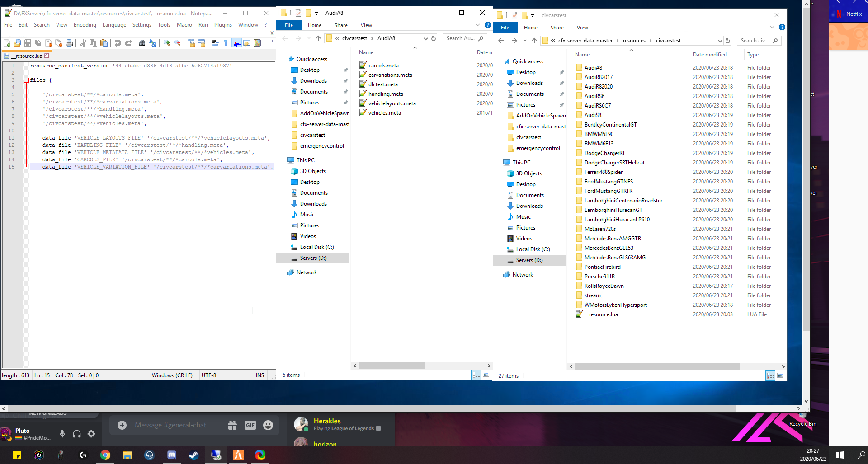Toggle synchronize horizontal scrolling
The image size is (868, 464).
coord(202,43)
